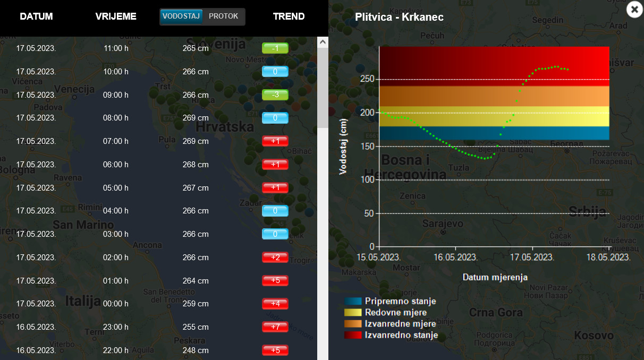Click the red +1 trend badge at 07:00
The image size is (644, 360).
click(275, 141)
